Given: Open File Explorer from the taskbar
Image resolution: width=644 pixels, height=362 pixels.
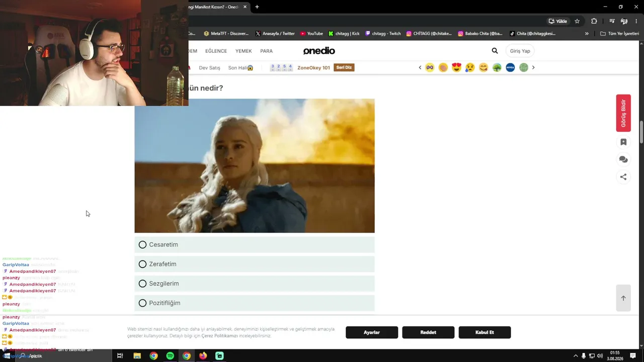Looking at the screenshot, I should pyautogui.click(x=137, y=356).
